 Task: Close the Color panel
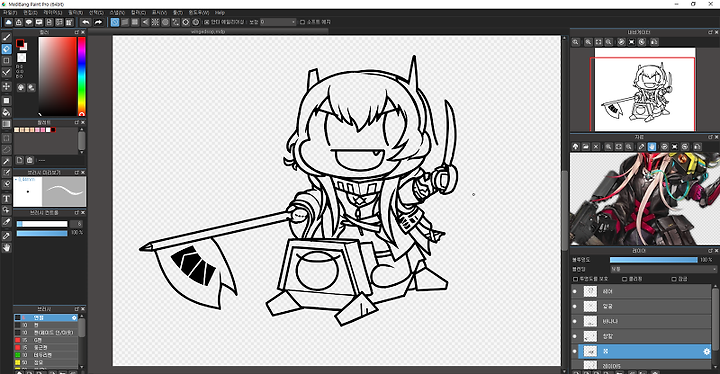(x=83, y=33)
